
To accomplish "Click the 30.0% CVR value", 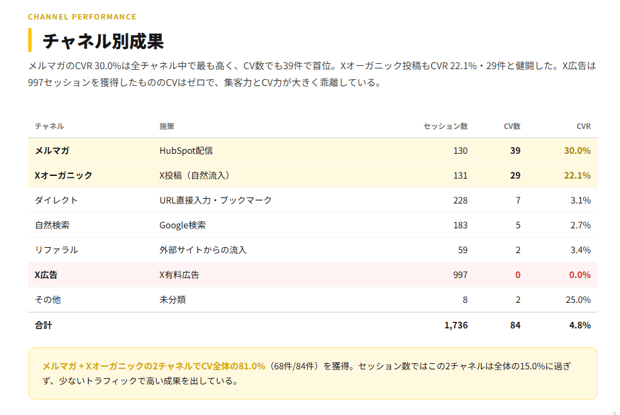I will click(x=577, y=151).
